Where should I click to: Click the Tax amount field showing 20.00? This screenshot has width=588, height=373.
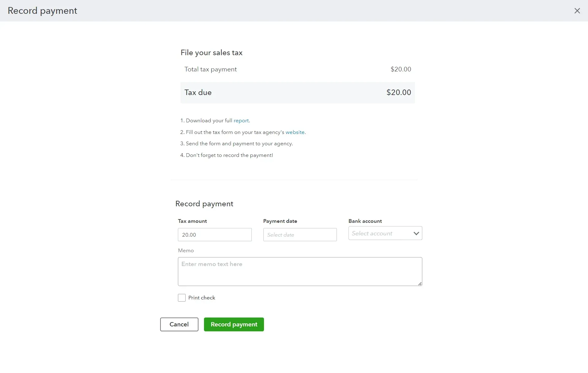click(214, 235)
